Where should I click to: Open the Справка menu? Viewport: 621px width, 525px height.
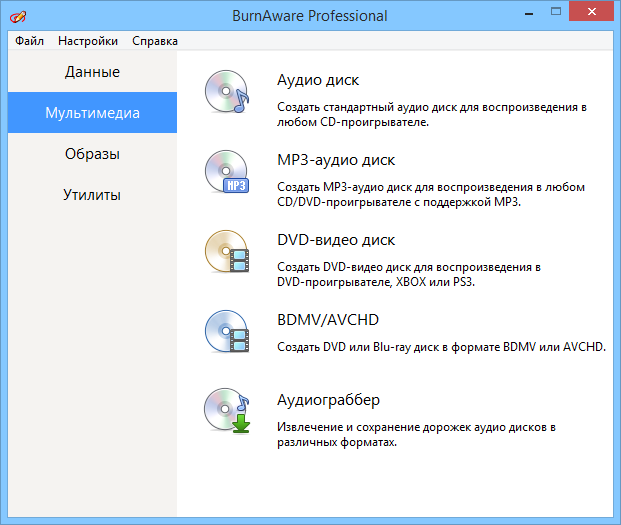pos(155,41)
